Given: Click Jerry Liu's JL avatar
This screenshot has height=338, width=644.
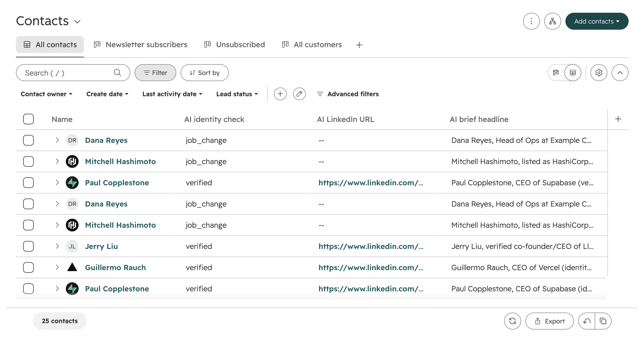Looking at the screenshot, I should [x=72, y=246].
